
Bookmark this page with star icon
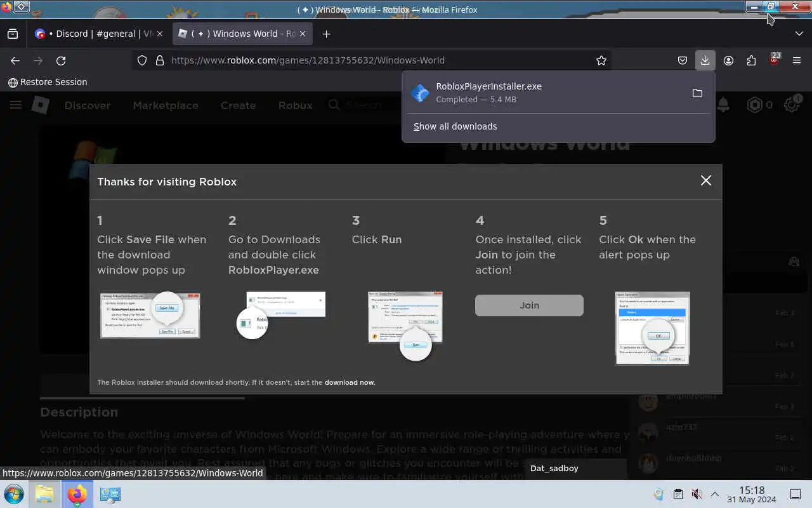click(x=601, y=60)
